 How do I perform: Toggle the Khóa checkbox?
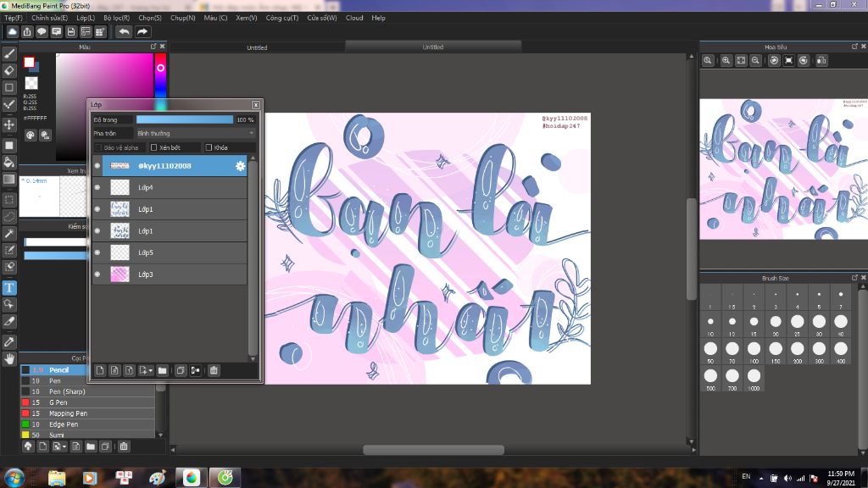[209, 147]
